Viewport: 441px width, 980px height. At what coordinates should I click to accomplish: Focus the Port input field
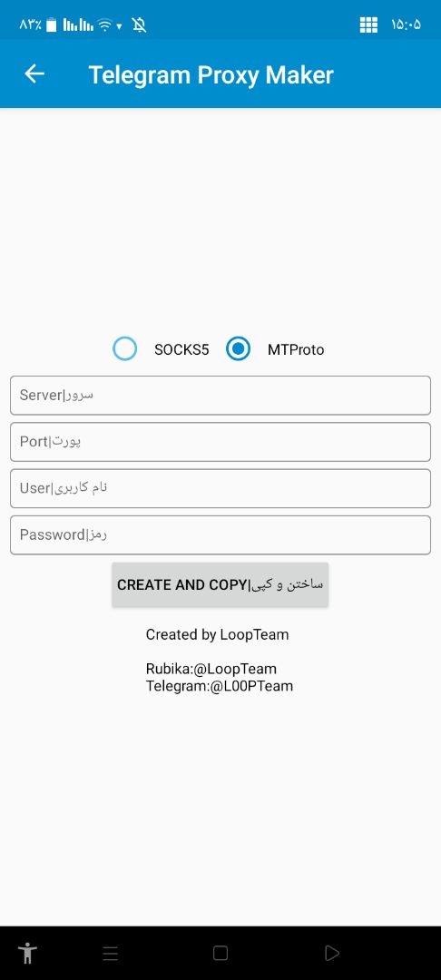click(220, 442)
